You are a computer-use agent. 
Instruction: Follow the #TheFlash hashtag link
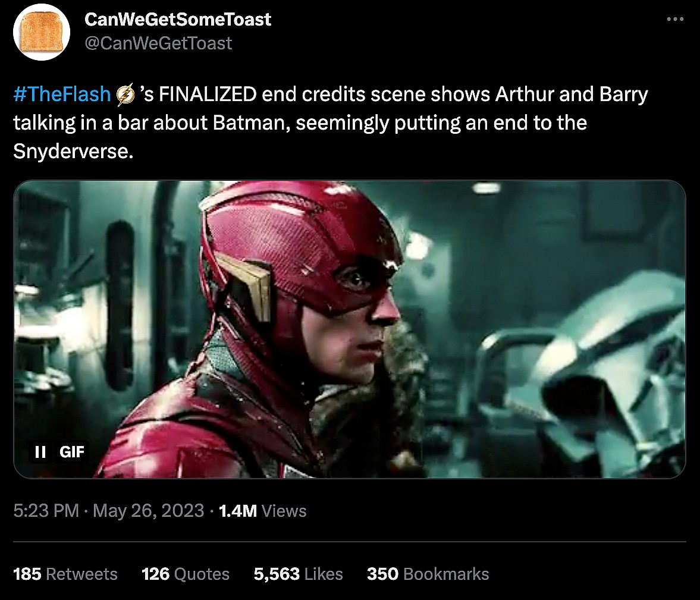[62, 95]
